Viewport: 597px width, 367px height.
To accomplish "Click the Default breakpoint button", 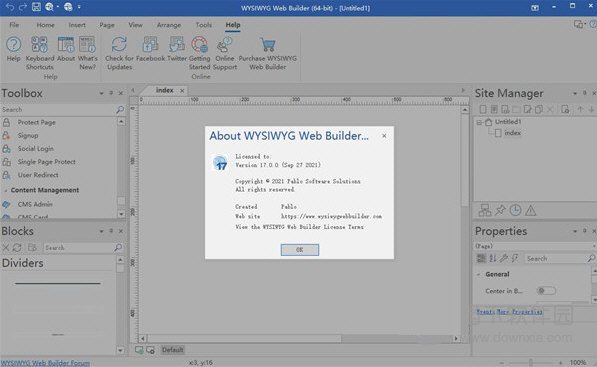I will (172, 350).
